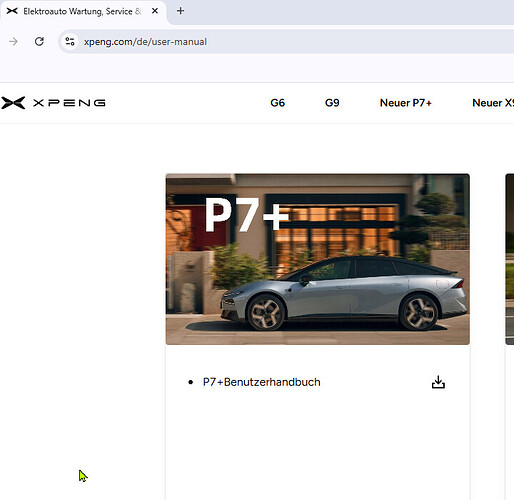Viewport: 514px width, 500px height.
Task: Open the Neuer X9 menu item
Action: (493, 103)
